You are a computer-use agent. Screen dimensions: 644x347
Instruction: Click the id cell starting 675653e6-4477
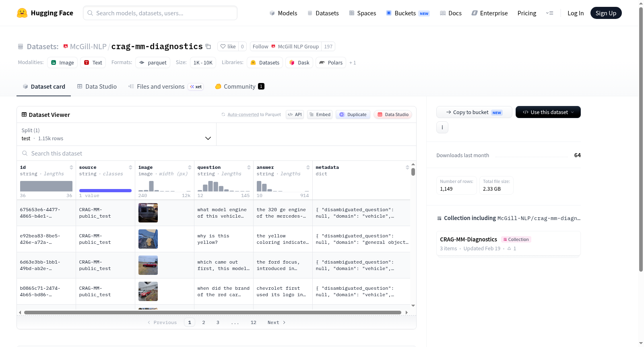[x=46, y=213]
